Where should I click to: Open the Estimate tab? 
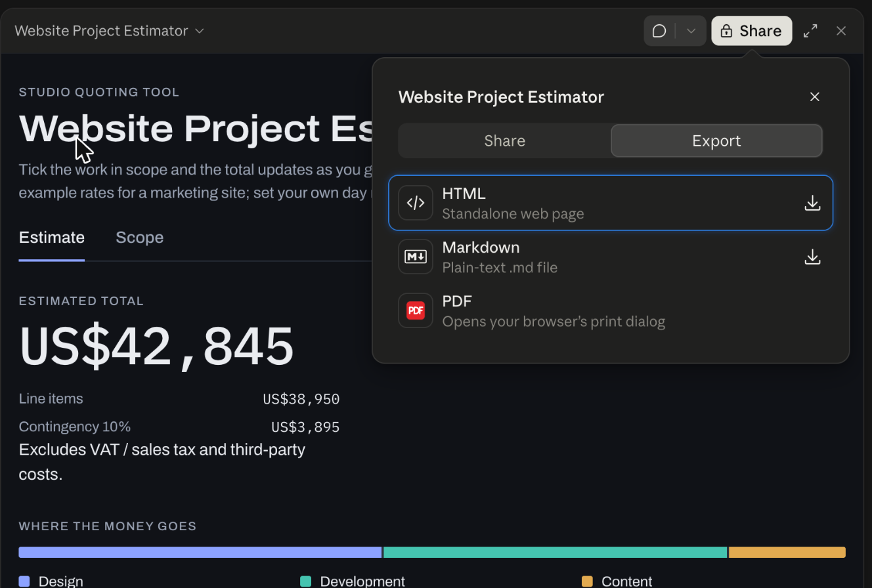(x=52, y=238)
